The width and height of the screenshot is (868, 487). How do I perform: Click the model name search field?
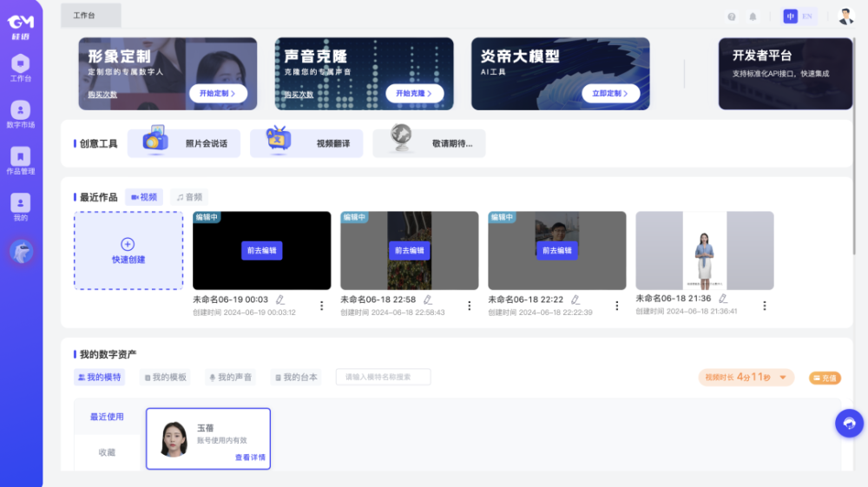pos(383,377)
